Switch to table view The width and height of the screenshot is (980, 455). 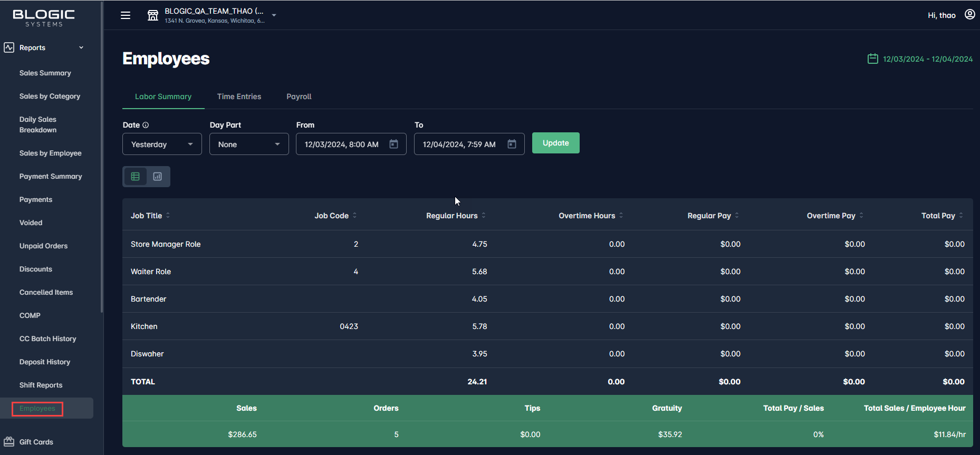136,177
